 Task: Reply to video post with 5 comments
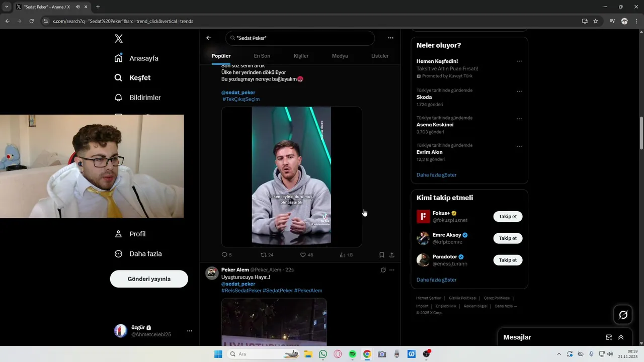[226, 255]
